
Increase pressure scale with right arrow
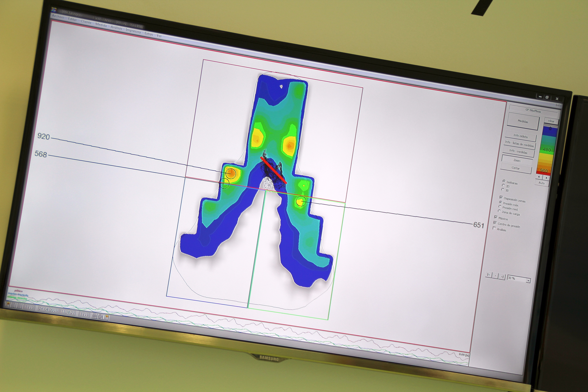[x=546, y=178]
